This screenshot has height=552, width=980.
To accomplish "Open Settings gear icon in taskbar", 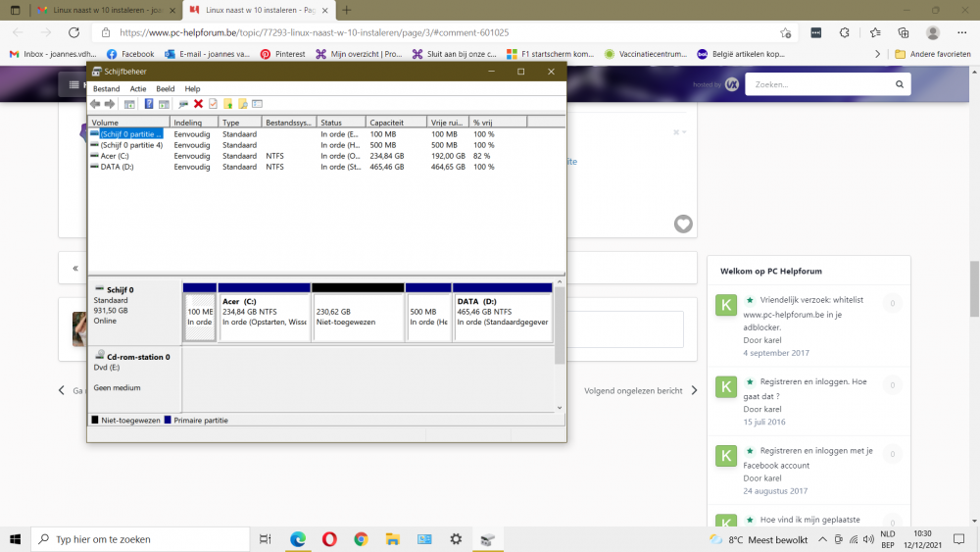I will (456, 539).
